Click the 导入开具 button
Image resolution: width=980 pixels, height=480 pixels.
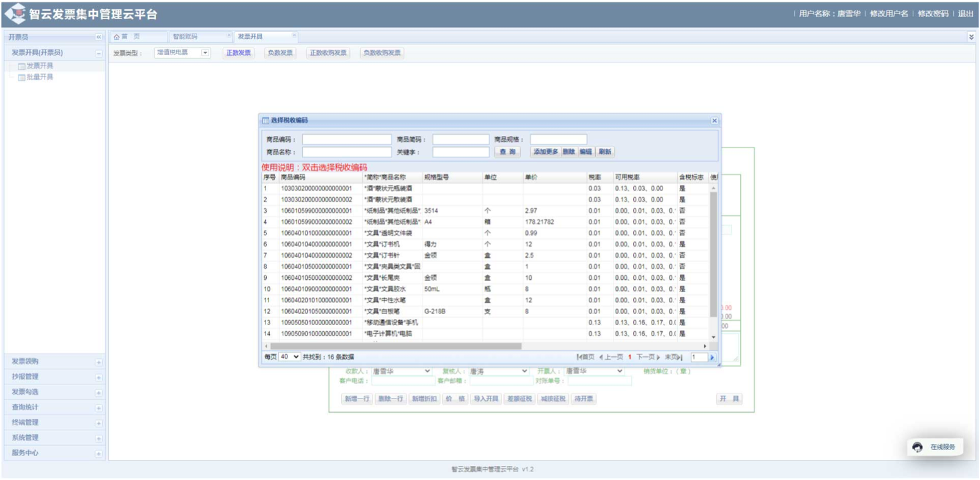(x=486, y=399)
